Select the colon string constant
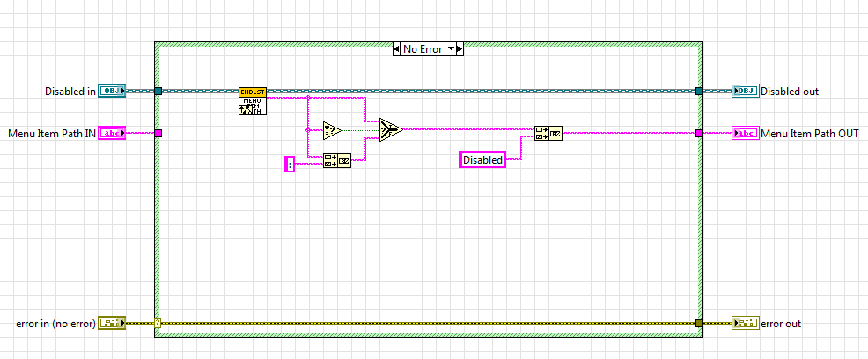Image resolution: width=868 pixels, height=359 pixels. 290,163
